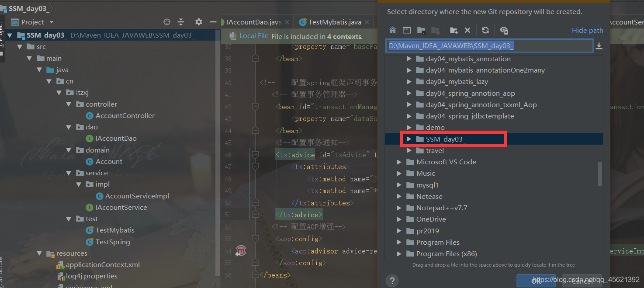Go to the home directory in the dialog
The width and height of the screenshot is (644, 288).
pyautogui.click(x=393, y=30)
